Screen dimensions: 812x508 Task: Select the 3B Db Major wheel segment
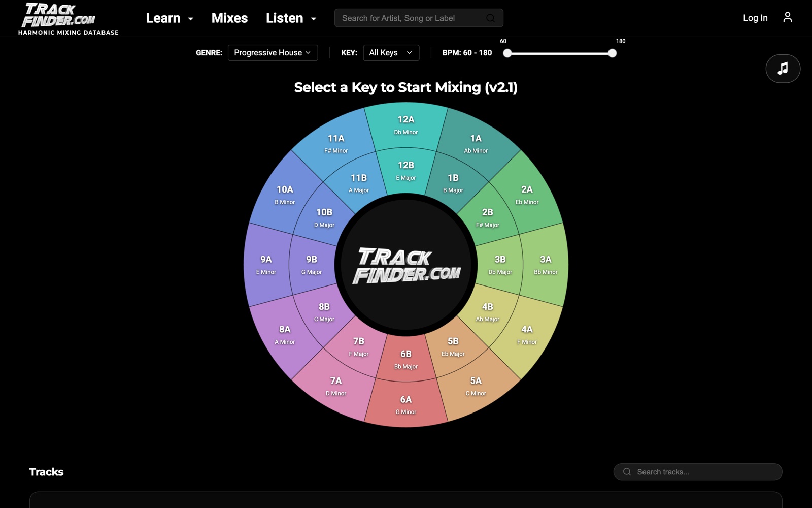[500, 265]
